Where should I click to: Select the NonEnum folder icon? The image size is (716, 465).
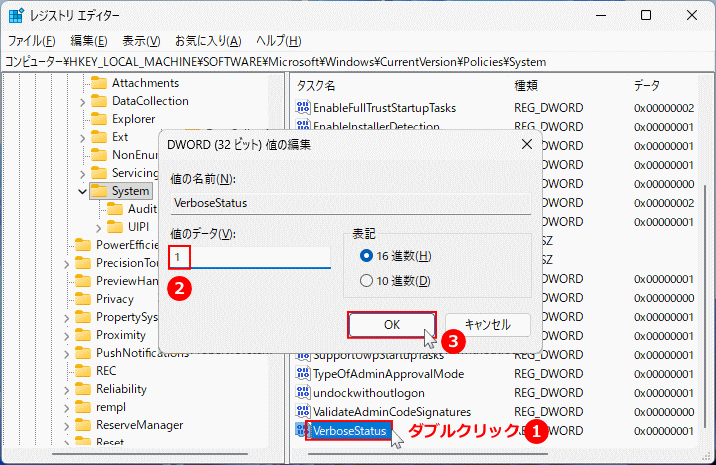[x=99, y=155]
